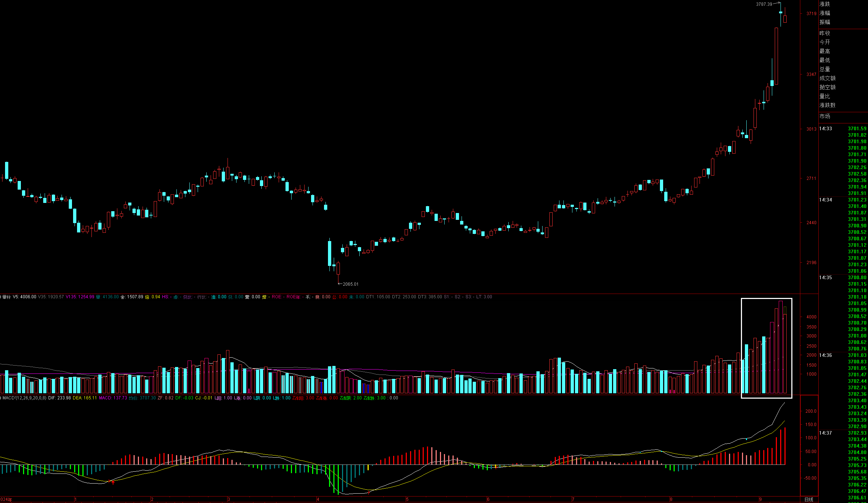Open the 日线 period selector
868x503 pixels.
click(809, 499)
